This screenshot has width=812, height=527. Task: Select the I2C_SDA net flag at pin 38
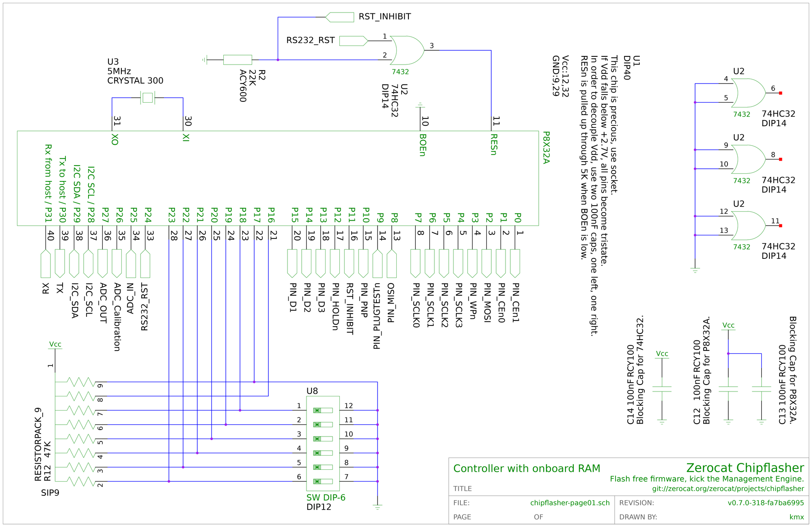click(x=74, y=264)
